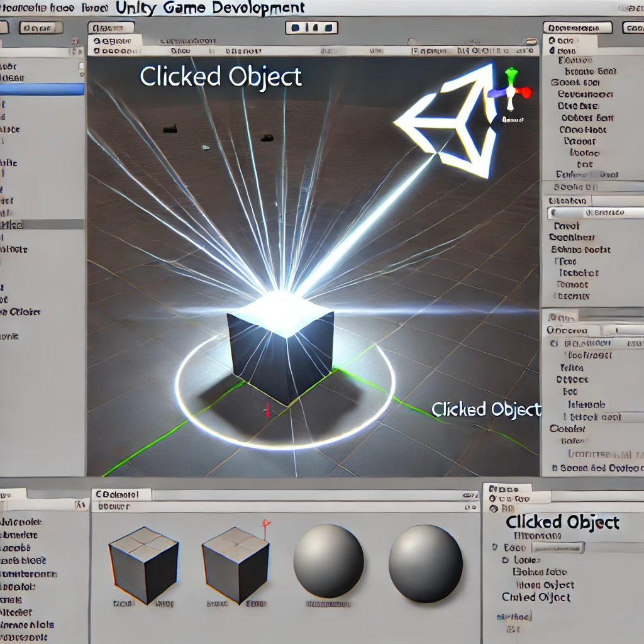Select the gray highlighted row in left panel
The width and height of the screenshot is (644, 644).
pyautogui.click(x=42, y=225)
